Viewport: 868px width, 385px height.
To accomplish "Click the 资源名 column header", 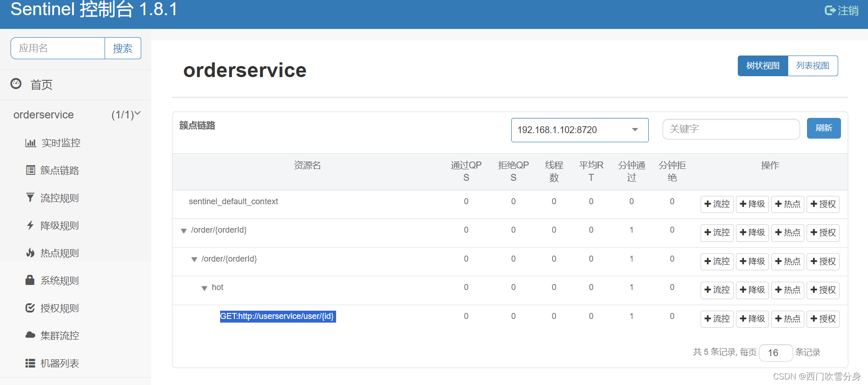I will click(307, 165).
